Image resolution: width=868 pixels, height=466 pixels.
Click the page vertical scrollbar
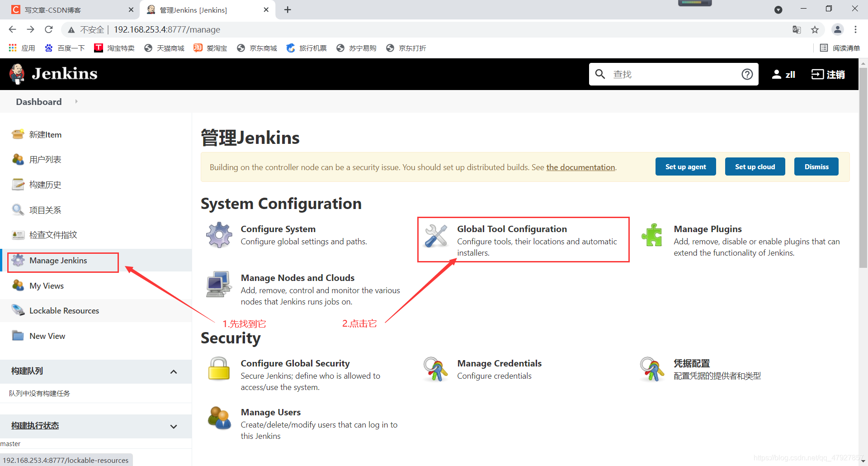click(863, 167)
